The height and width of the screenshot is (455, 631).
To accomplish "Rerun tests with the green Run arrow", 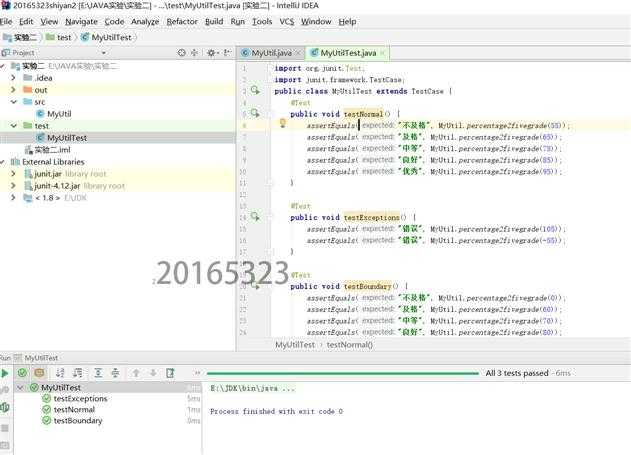I will coord(4,373).
